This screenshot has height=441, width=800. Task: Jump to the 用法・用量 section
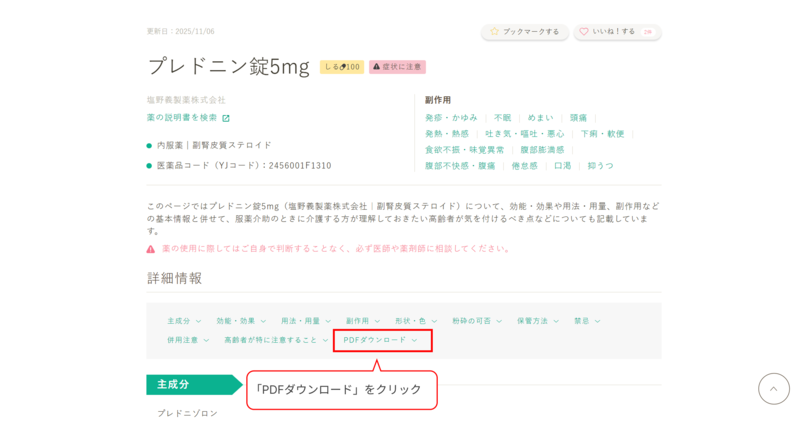[306, 321]
